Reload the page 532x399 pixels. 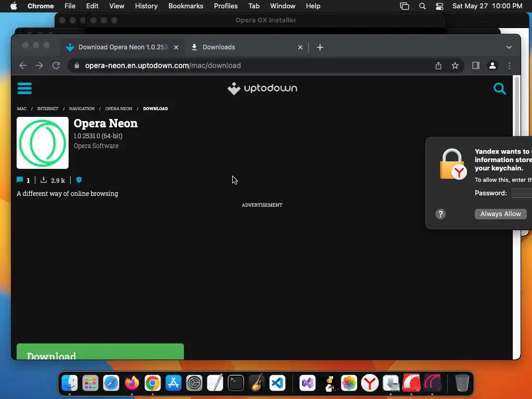(56, 65)
